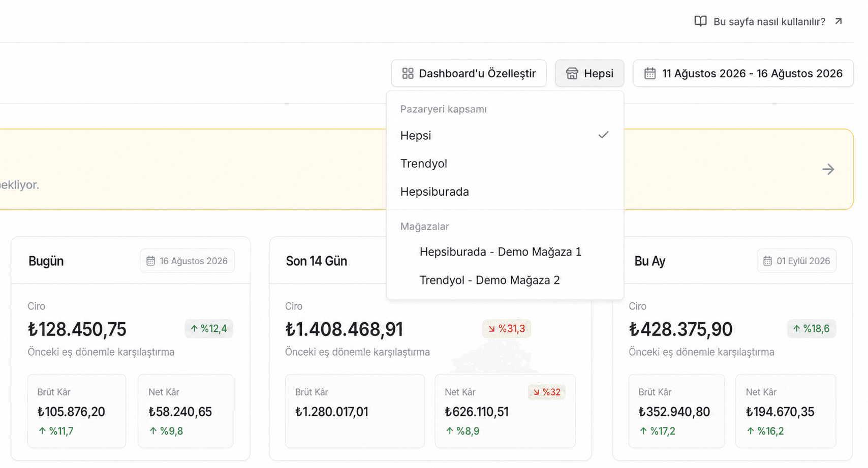Click the %12,4 increase badge
The height and width of the screenshot is (468, 868).
[209, 329]
